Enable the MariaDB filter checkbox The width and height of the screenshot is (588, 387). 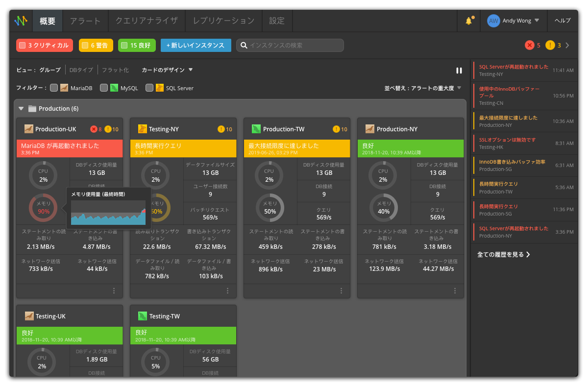tap(54, 88)
